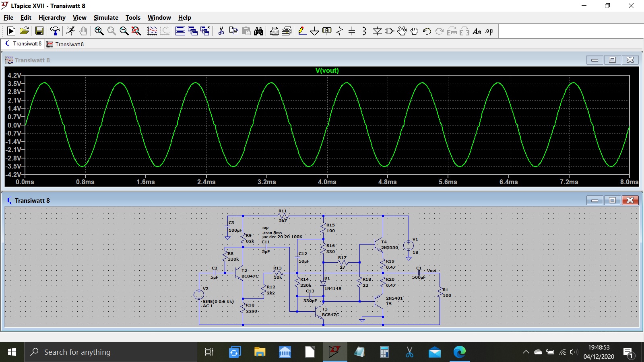The height and width of the screenshot is (362, 644).
Task: Switch to the Transiwatt 8 schematic tab
Action: coord(23,44)
